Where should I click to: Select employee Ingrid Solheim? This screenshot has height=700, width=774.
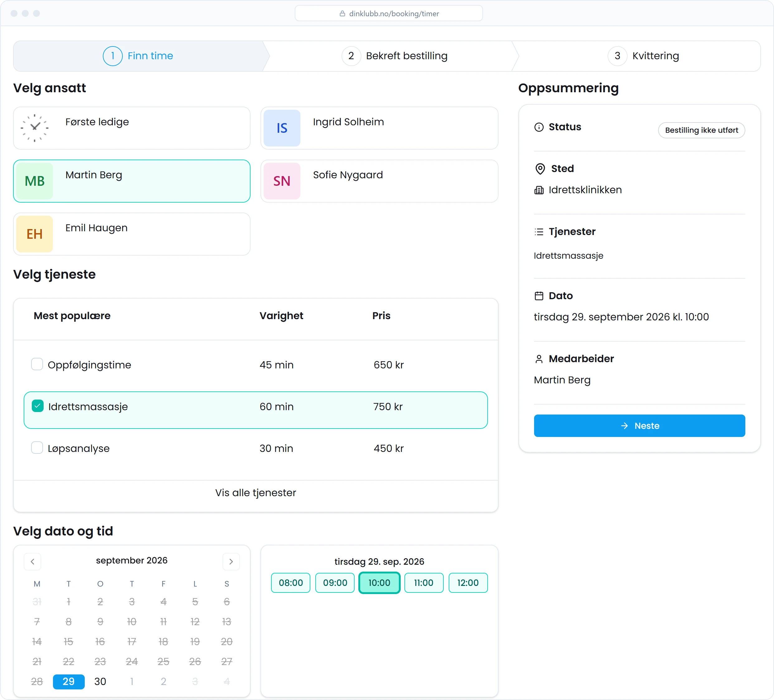click(x=379, y=128)
